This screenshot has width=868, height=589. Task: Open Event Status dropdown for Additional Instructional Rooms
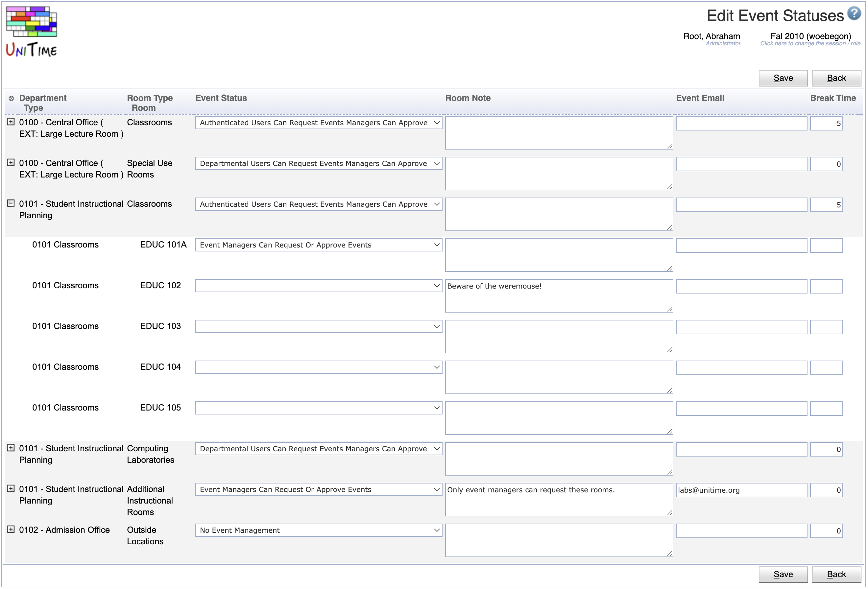click(319, 489)
